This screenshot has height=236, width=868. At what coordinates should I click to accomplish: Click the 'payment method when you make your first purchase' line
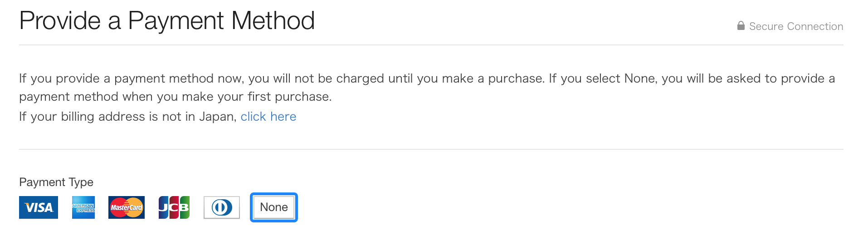(x=175, y=97)
